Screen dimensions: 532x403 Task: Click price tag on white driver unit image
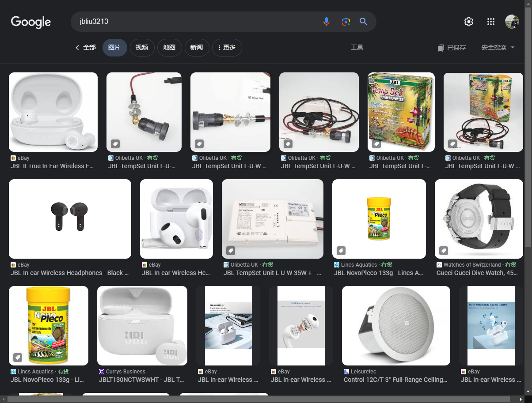(230, 251)
